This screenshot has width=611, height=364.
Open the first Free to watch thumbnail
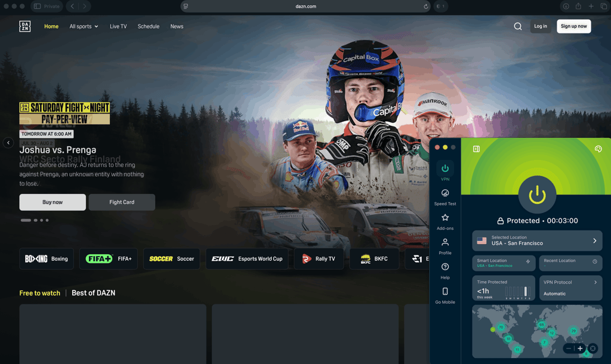coord(113,334)
